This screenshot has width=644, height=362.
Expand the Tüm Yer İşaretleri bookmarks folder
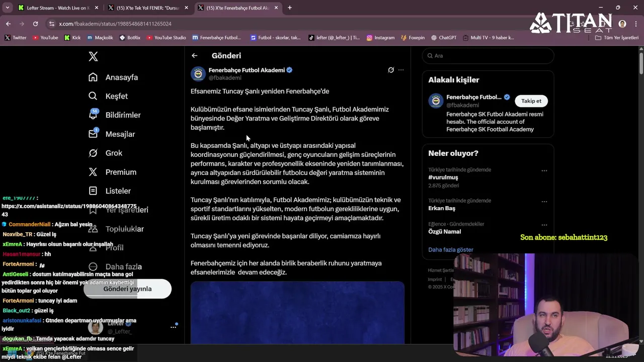[x=617, y=38]
